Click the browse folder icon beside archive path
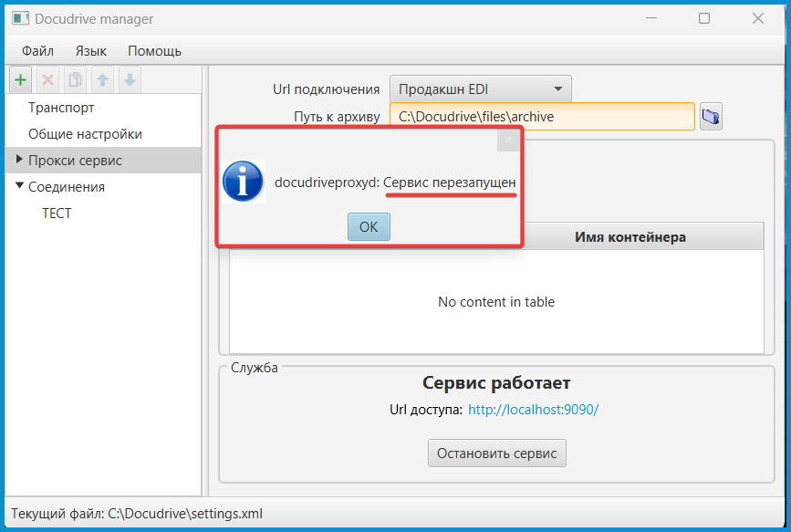This screenshot has height=532, width=791. click(x=711, y=117)
